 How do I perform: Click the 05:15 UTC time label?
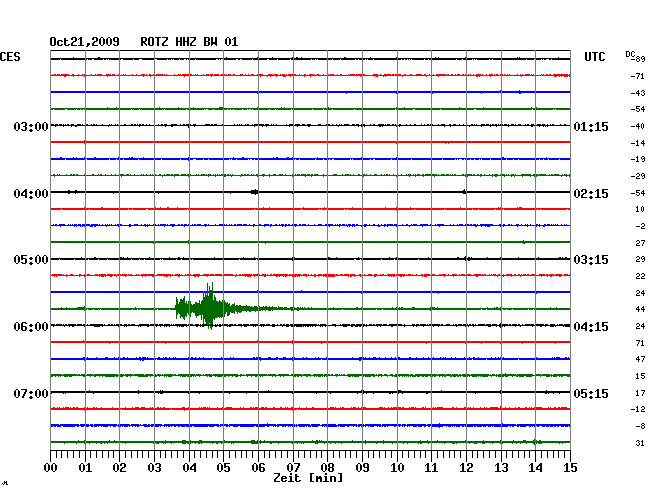click(x=591, y=393)
